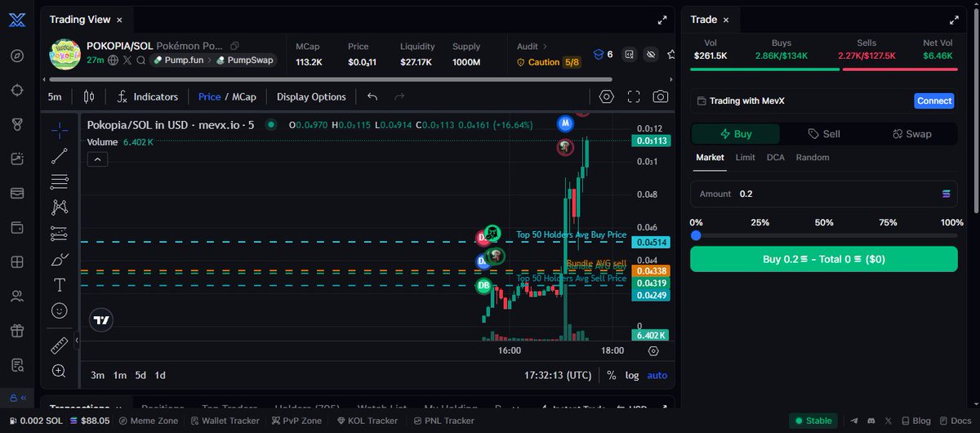This screenshot has height=433, width=980.
Task: Open Display Options menu
Action: 311,96
